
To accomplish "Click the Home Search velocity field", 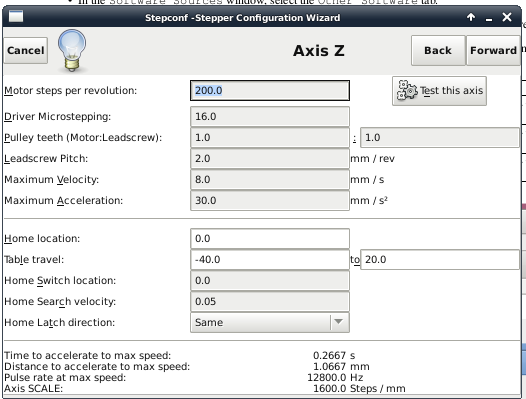I will (x=270, y=301).
